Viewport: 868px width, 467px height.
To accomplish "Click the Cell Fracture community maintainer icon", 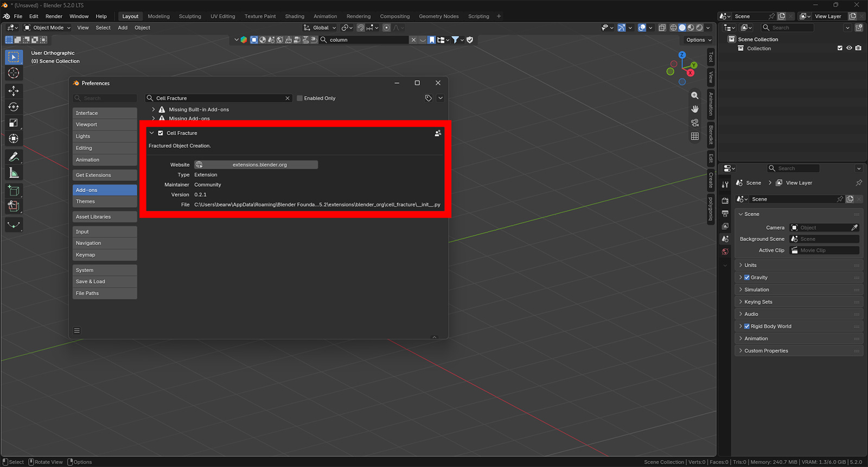I will click(438, 133).
